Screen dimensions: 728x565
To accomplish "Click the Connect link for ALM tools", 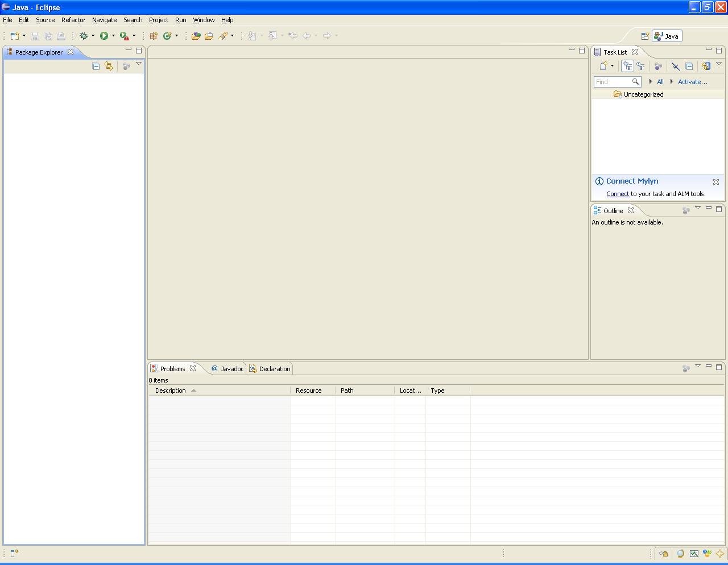I will [x=618, y=193].
